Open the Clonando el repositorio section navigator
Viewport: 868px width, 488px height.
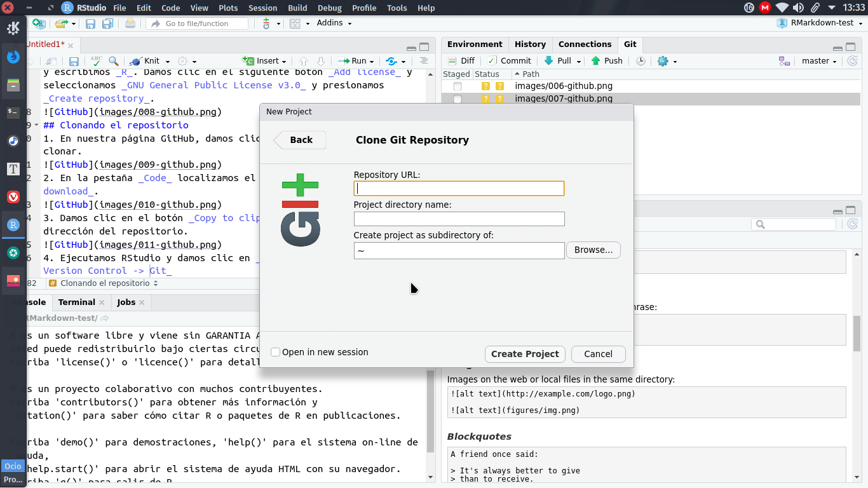(105, 283)
